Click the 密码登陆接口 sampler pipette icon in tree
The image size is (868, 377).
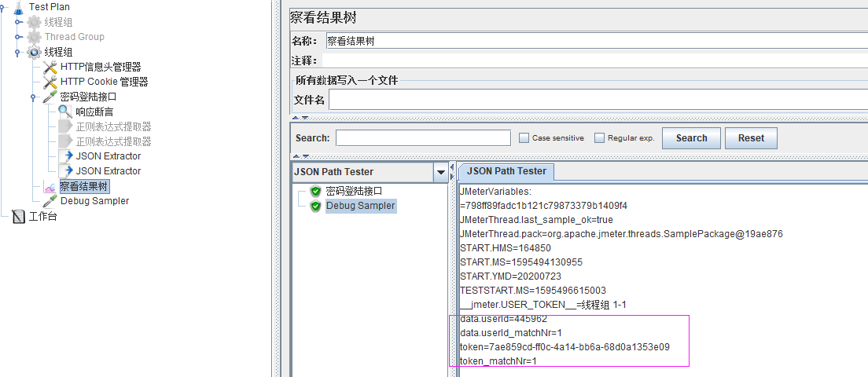click(x=50, y=97)
